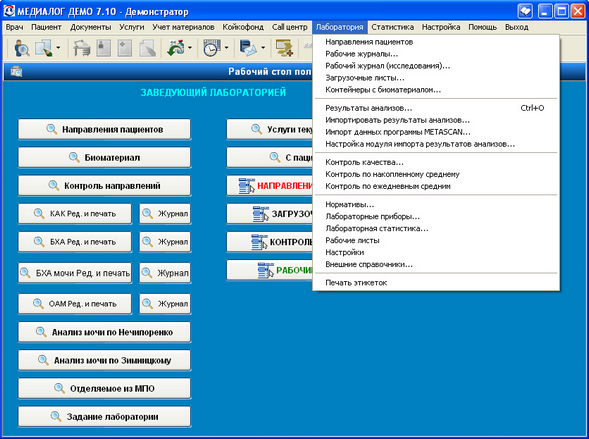Click the clock schedule toolbar icon
The width and height of the screenshot is (589, 439).
pyautogui.click(x=212, y=48)
